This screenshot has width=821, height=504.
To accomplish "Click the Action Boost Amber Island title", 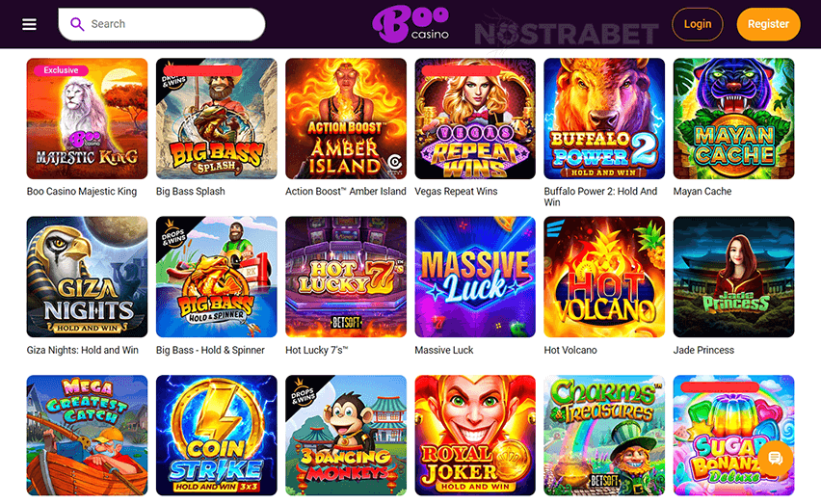I will click(x=346, y=192).
